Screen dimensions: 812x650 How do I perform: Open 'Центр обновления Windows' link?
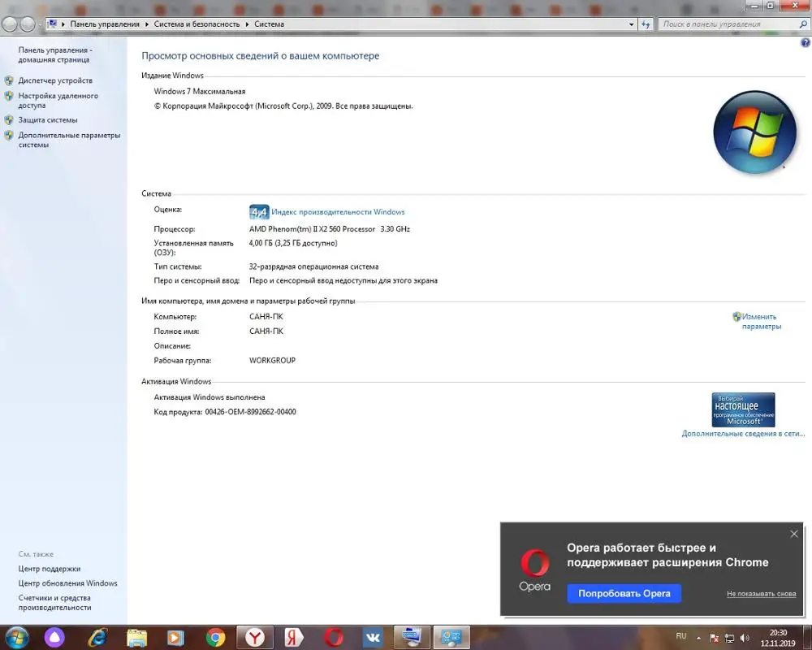pos(68,583)
